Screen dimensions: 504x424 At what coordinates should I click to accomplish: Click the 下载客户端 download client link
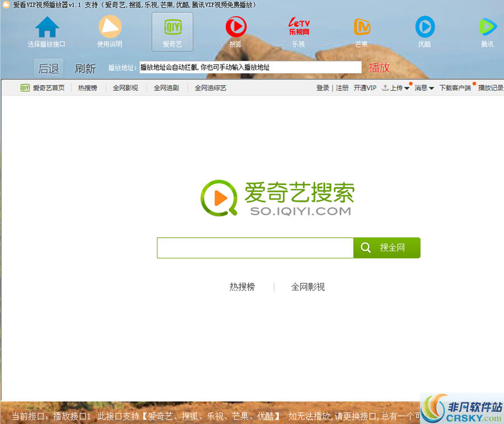455,88
